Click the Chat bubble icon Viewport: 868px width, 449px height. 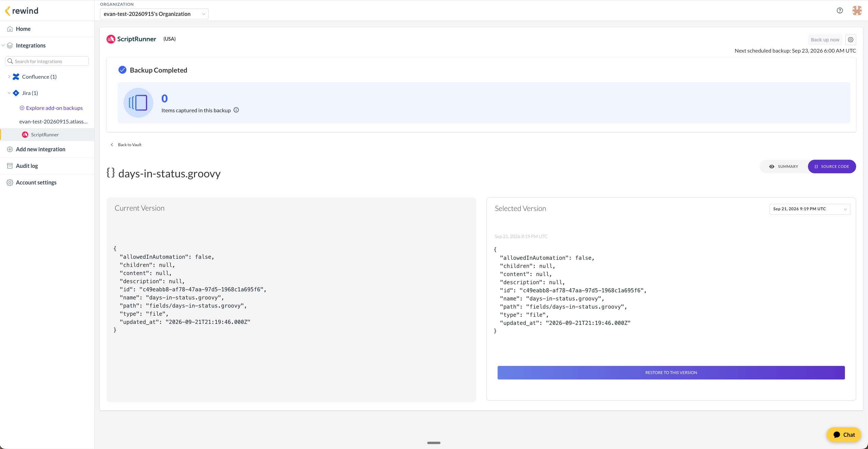837,435
